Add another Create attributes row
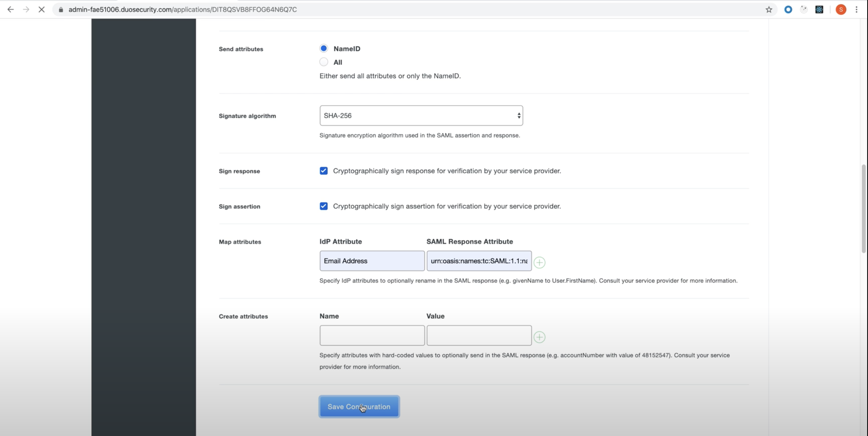Screen dimensions: 868x436 (539, 337)
